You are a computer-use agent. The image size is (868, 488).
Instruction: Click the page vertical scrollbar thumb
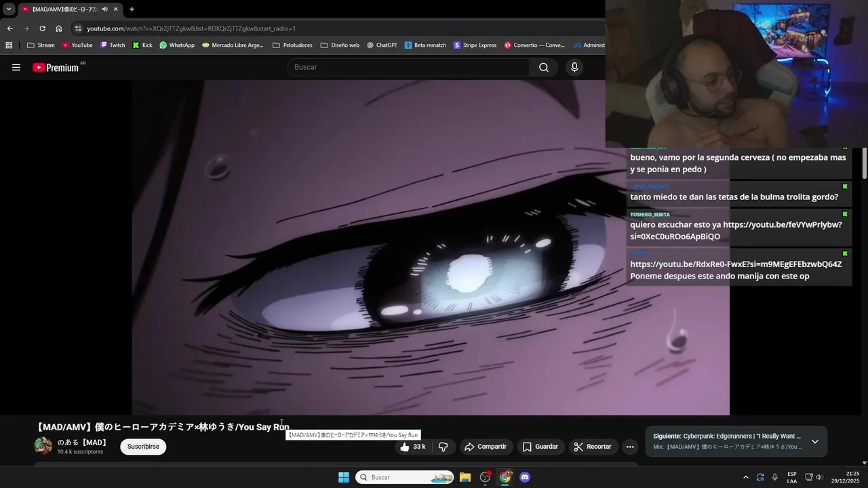[865, 163]
